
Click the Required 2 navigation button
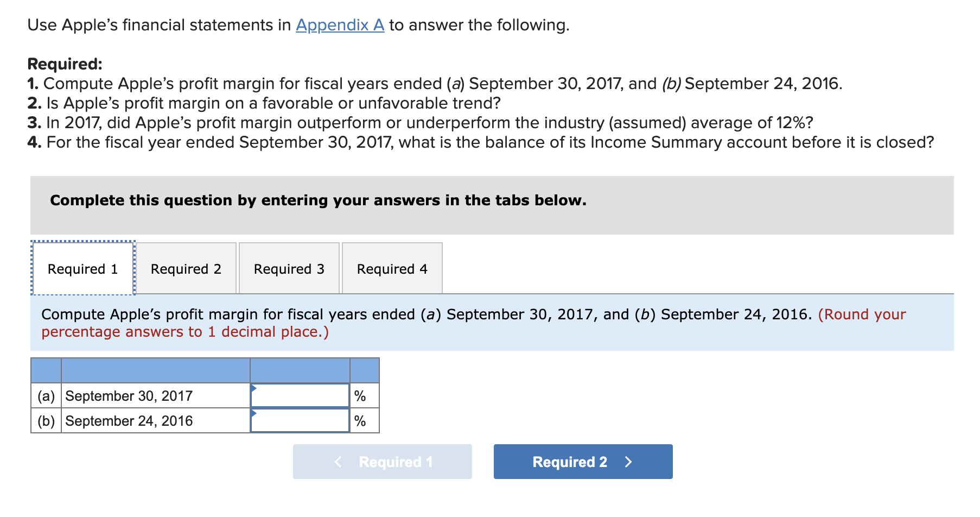coord(582,461)
